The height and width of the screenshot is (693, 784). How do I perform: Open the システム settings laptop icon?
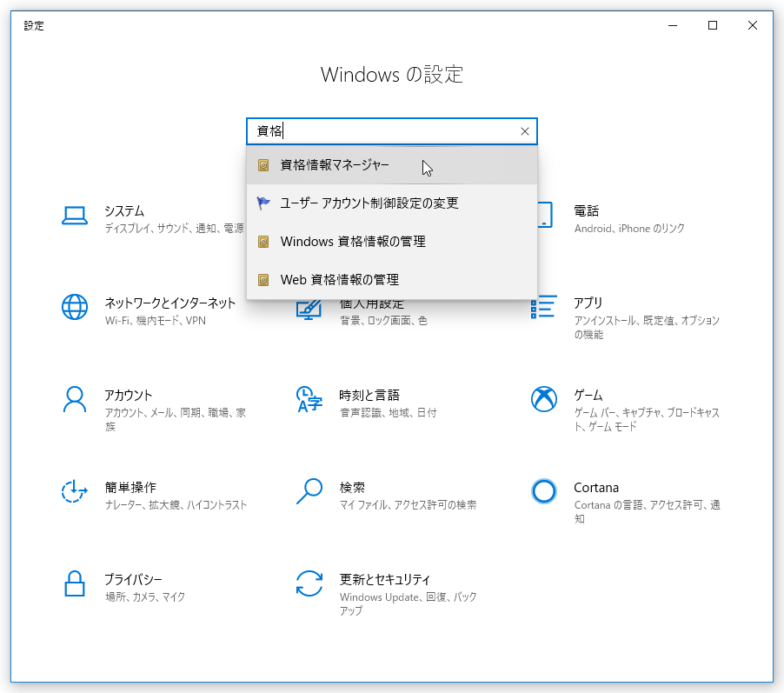(x=75, y=217)
